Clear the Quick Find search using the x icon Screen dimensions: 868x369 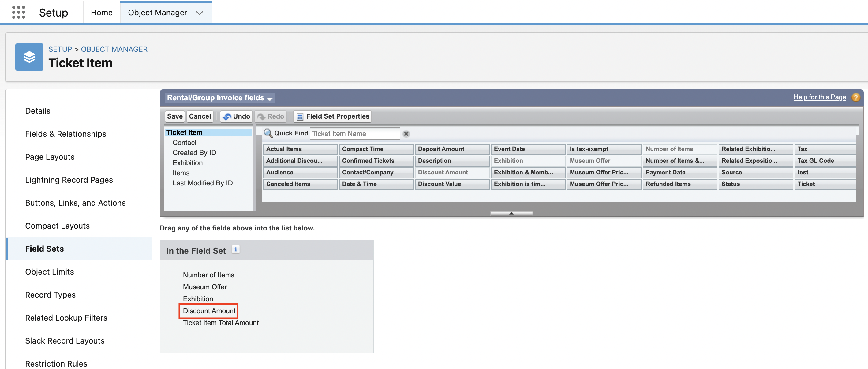tap(406, 134)
